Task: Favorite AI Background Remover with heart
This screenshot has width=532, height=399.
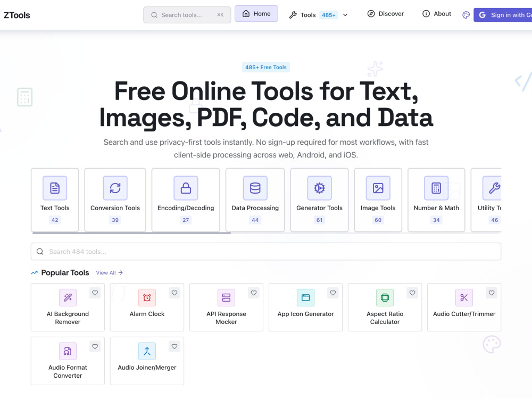Action: pyautogui.click(x=95, y=293)
